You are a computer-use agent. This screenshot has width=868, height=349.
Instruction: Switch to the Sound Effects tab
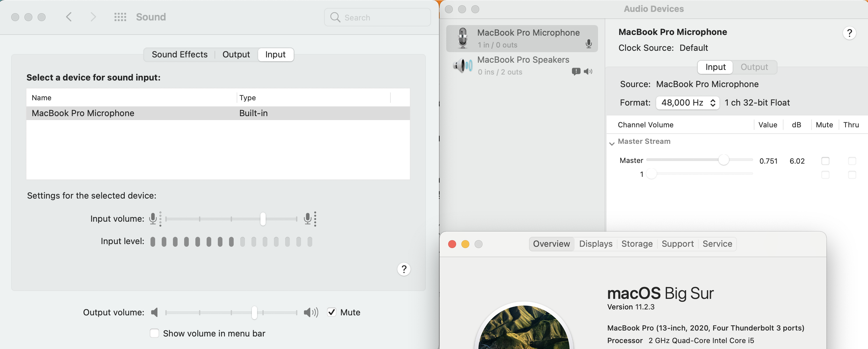coord(180,54)
